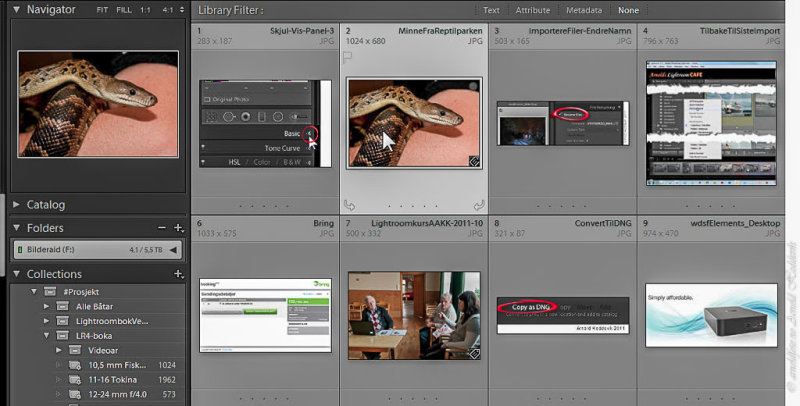The width and height of the screenshot is (800, 406).
Task: Select the ConvertTilDNG thumbnail
Action: pyautogui.click(x=563, y=315)
